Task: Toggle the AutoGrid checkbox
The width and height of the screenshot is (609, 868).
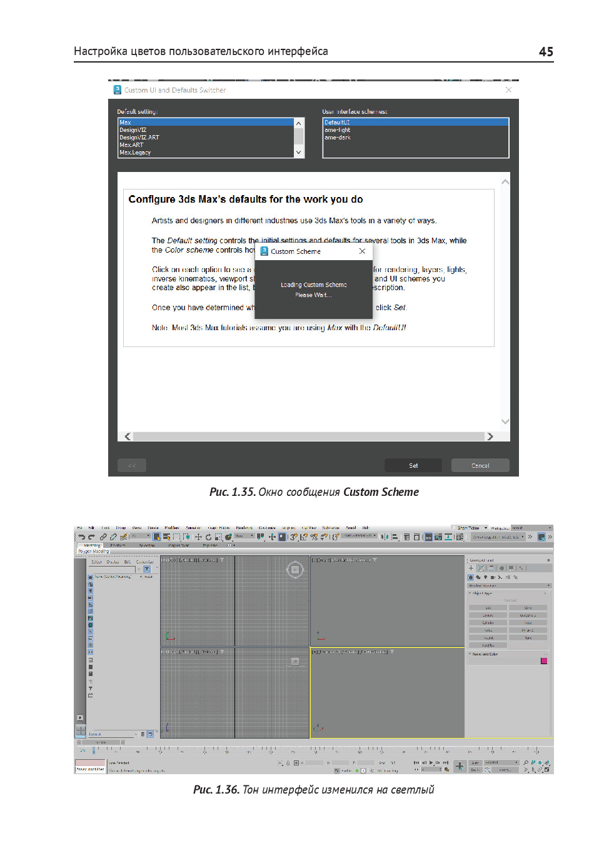Action: pyautogui.click(x=501, y=600)
